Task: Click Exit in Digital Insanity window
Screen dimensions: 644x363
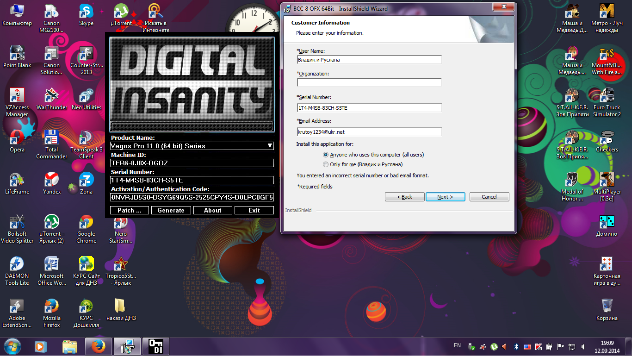Action: pyautogui.click(x=254, y=210)
